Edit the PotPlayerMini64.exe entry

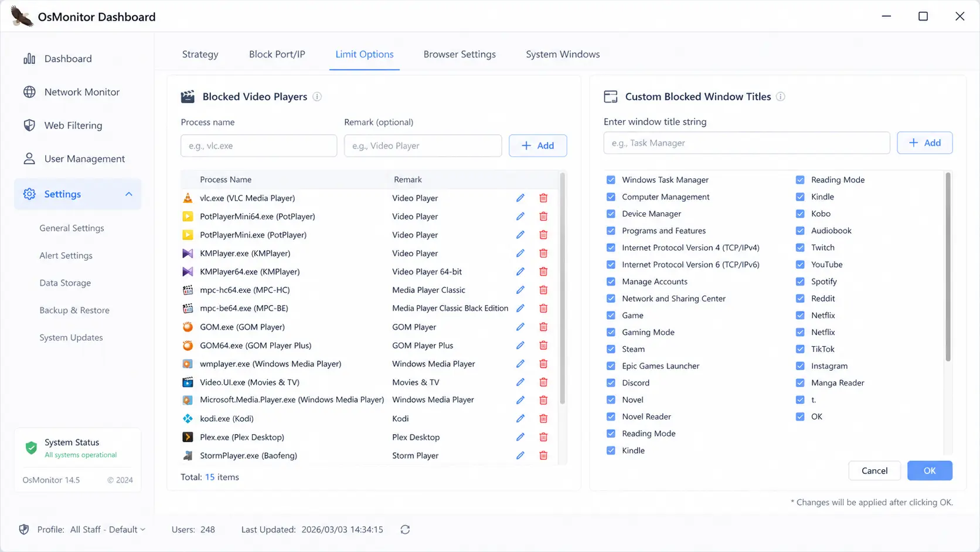[x=520, y=216]
